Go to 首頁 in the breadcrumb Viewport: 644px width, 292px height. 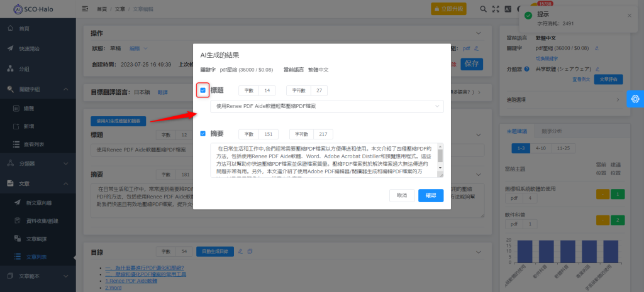point(101,9)
